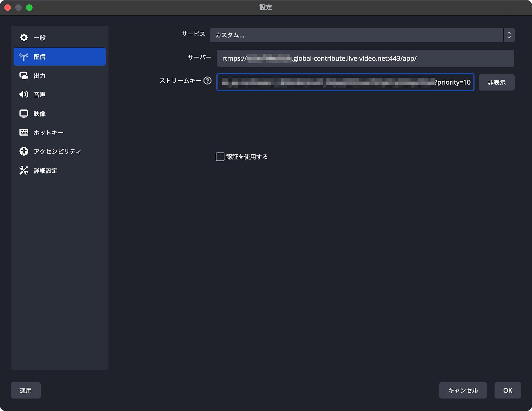
Task: Click the tools icon for 詳細設定
Action: click(24, 171)
